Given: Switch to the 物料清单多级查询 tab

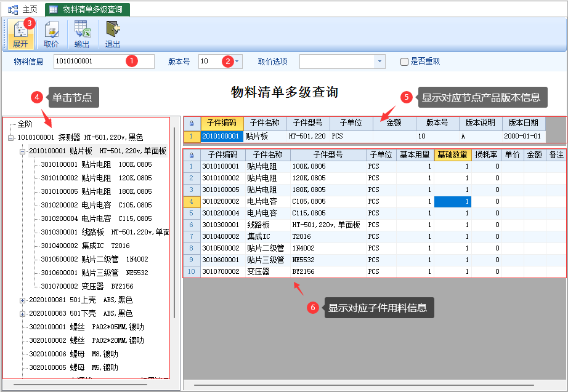Looking at the screenshot, I should pos(87,9).
